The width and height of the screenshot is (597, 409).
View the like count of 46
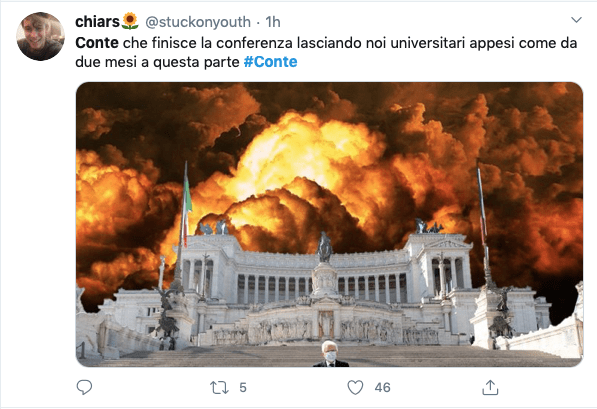(383, 388)
